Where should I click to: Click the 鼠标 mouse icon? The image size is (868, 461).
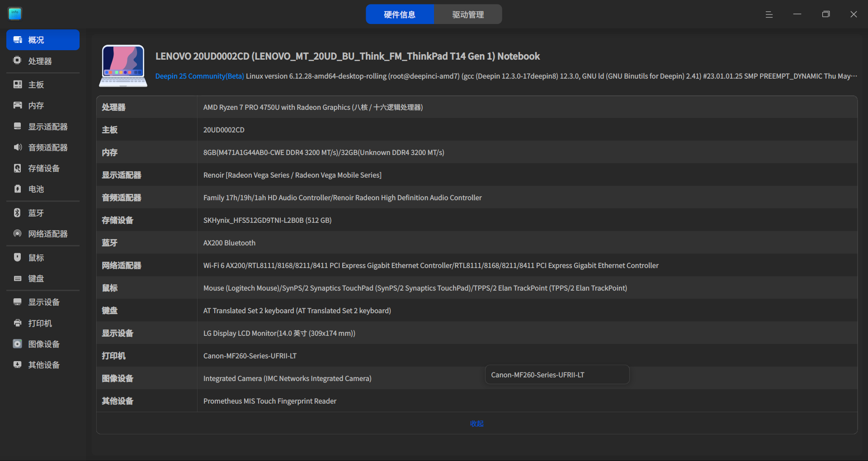[18, 258]
